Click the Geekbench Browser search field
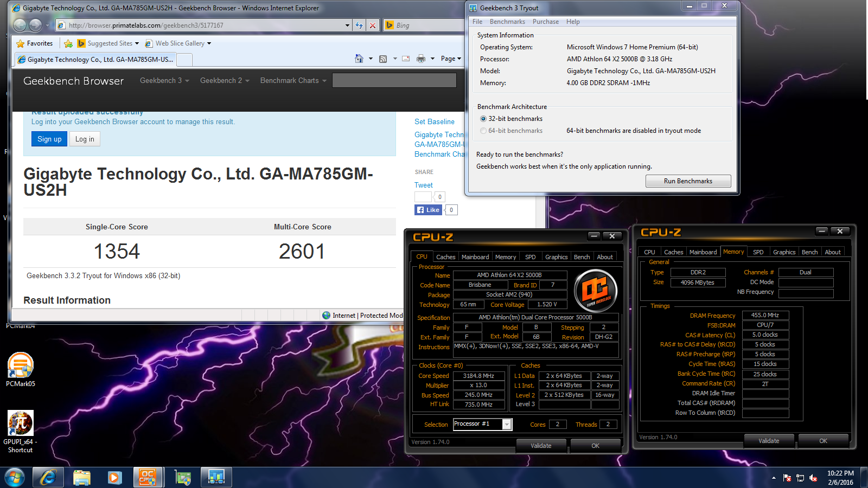The height and width of the screenshot is (488, 868). coord(394,80)
